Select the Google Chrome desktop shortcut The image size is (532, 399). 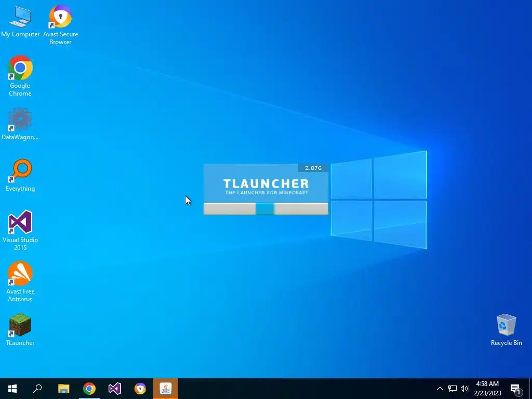(x=20, y=76)
